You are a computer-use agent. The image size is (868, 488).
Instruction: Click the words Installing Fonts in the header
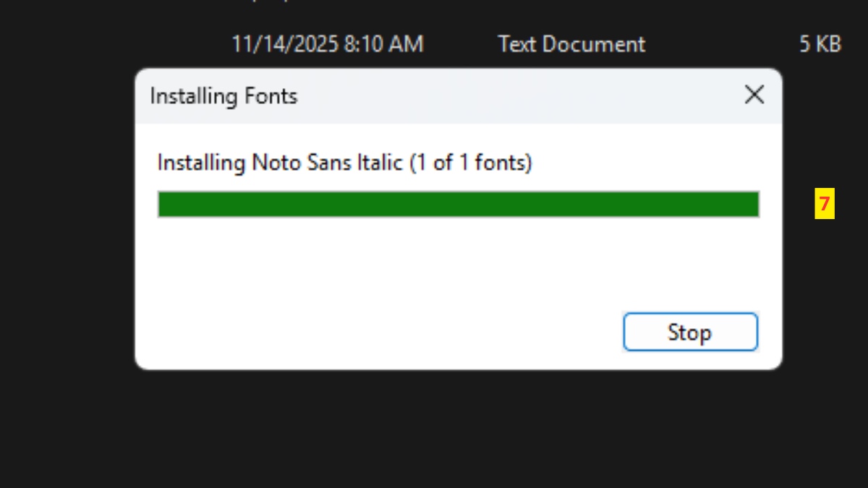tap(222, 95)
